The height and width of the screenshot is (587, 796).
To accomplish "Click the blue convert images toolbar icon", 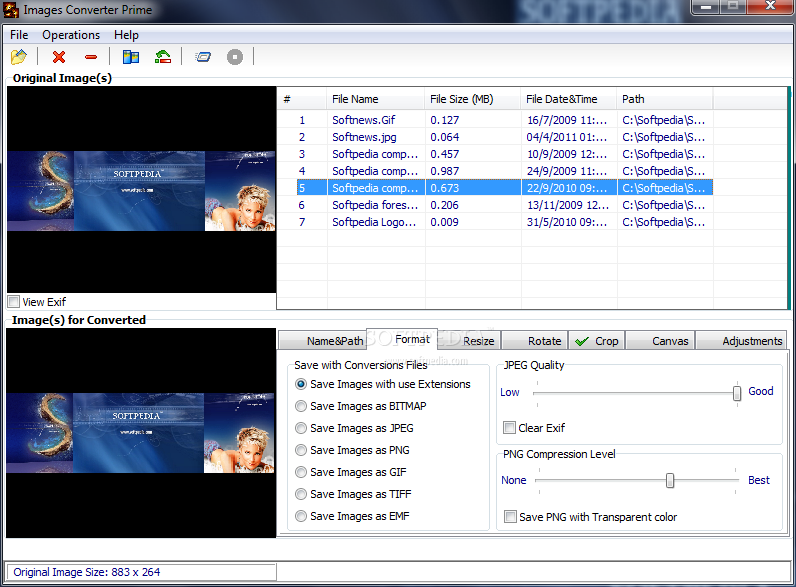I will [x=203, y=57].
